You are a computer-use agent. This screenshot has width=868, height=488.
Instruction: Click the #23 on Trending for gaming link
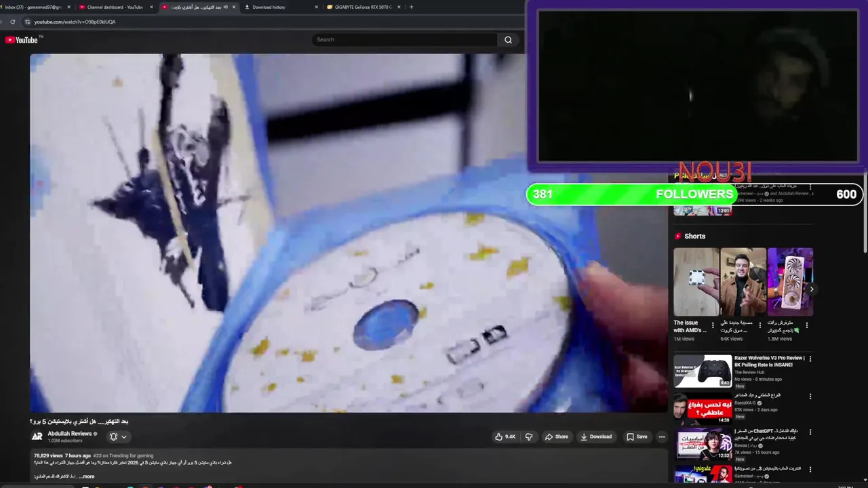click(123, 455)
